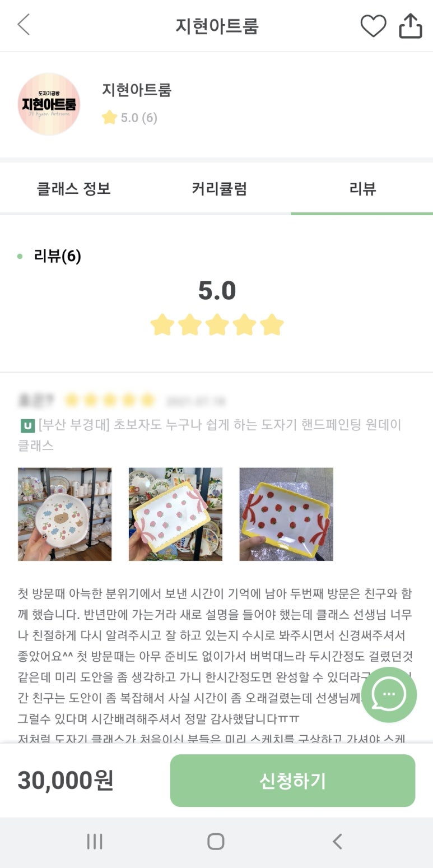
Task: Open strawberry tray review photo
Action: pos(286,514)
